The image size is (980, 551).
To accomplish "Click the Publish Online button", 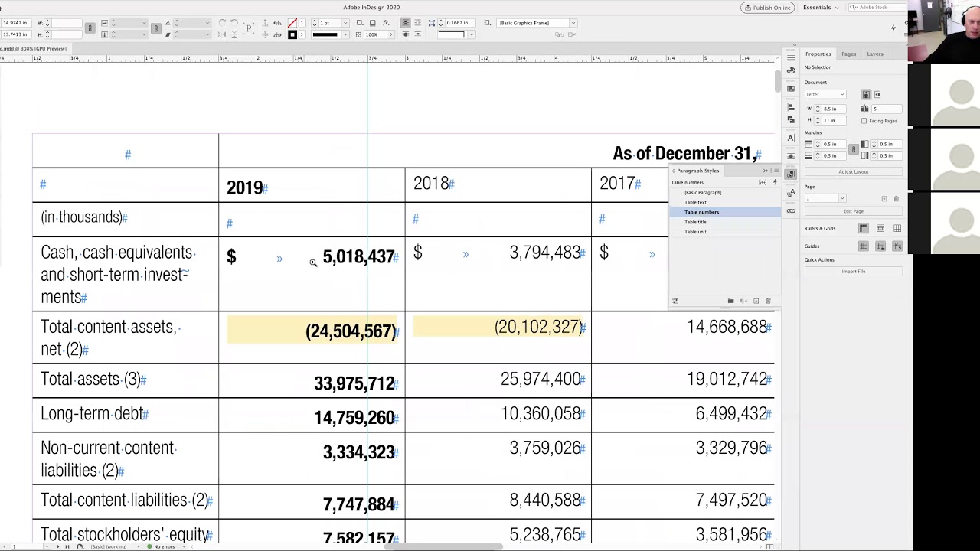I will [767, 8].
